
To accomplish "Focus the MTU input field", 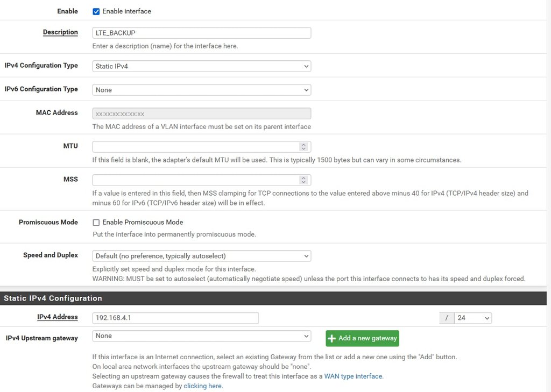I will [195, 147].
